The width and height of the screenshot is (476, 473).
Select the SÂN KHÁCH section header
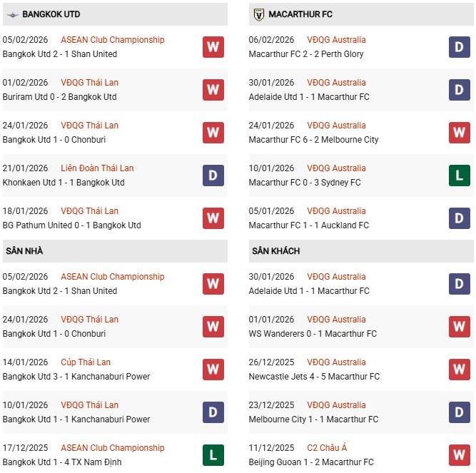point(275,251)
